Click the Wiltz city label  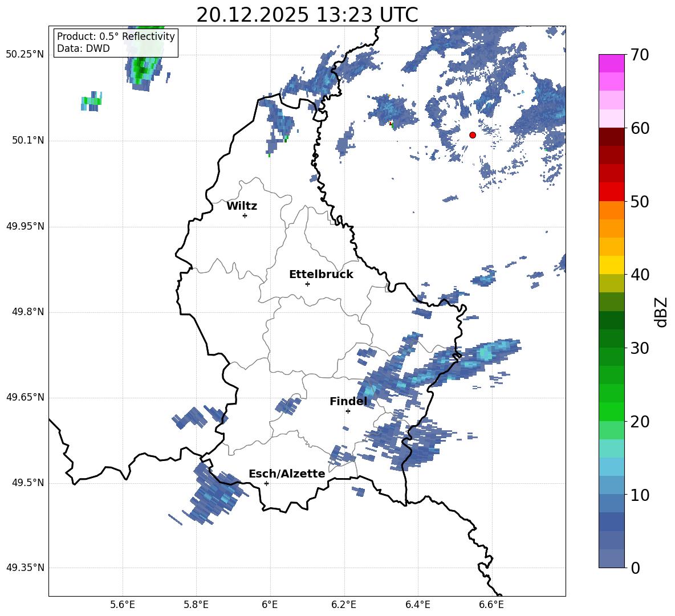point(242,206)
